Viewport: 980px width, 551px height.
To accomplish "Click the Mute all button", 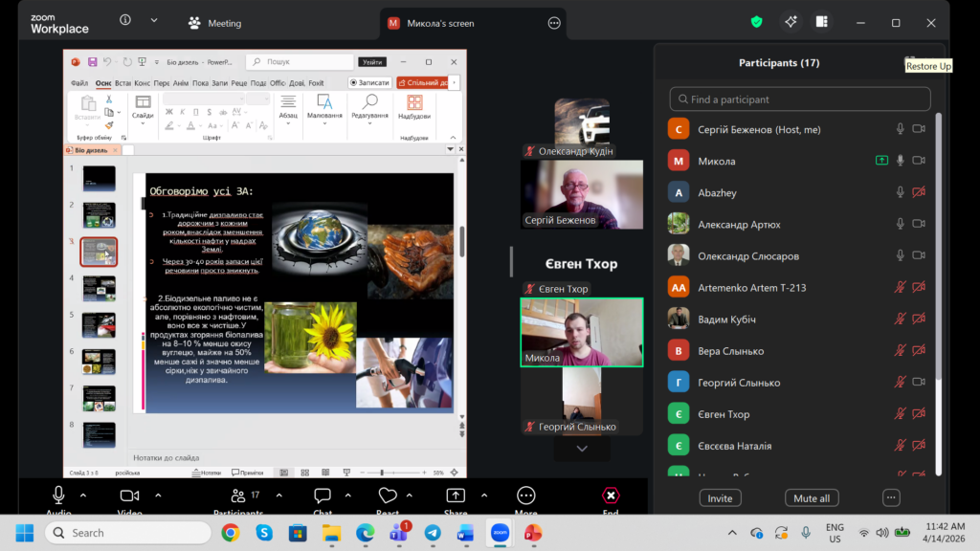I will [x=812, y=498].
